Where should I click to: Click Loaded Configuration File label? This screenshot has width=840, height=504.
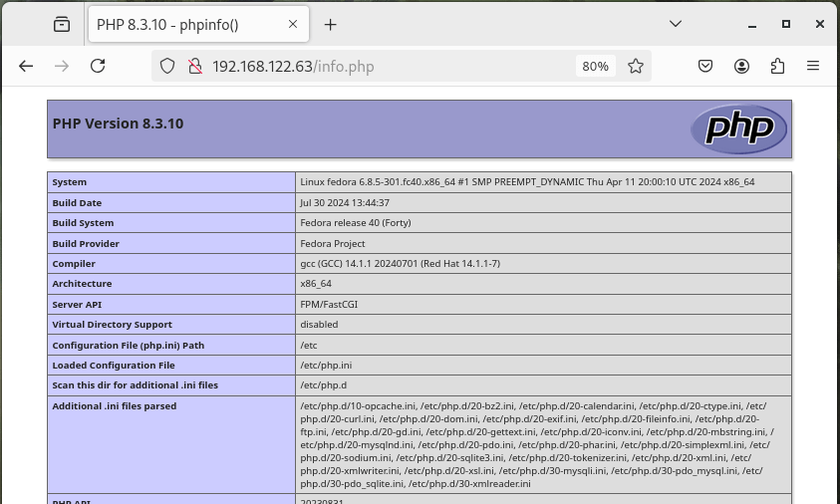[114, 366]
